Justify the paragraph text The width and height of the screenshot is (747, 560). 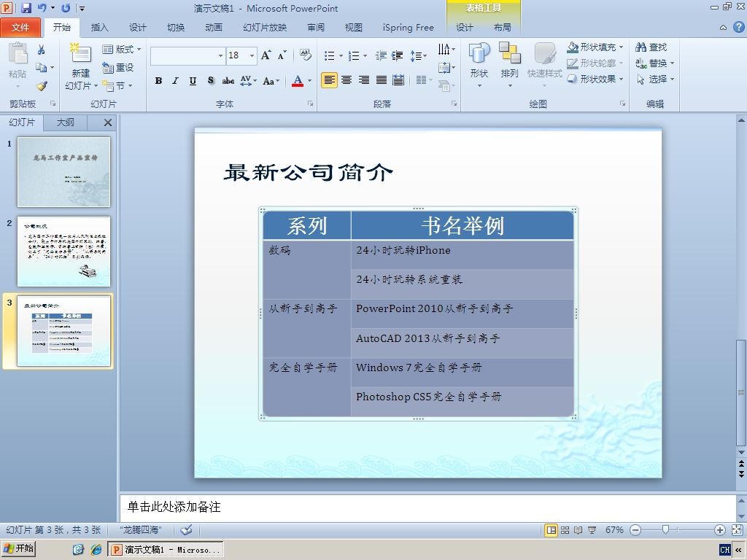tap(381, 80)
